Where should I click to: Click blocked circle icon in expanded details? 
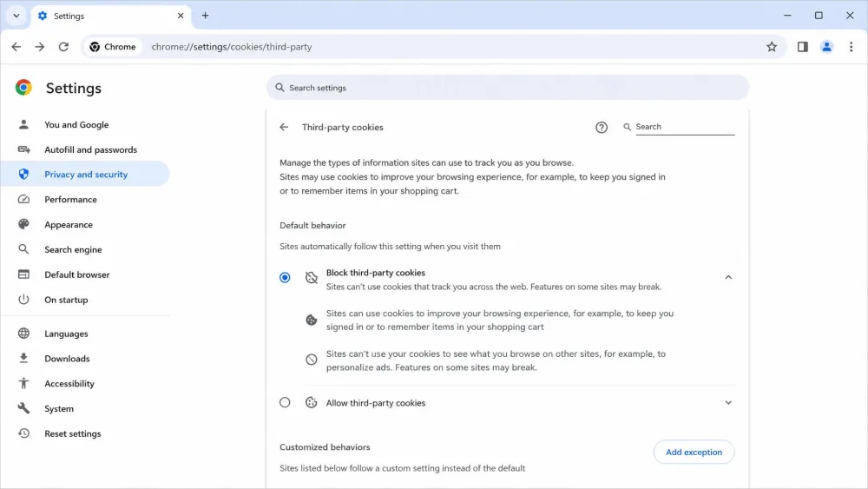pyautogui.click(x=311, y=360)
